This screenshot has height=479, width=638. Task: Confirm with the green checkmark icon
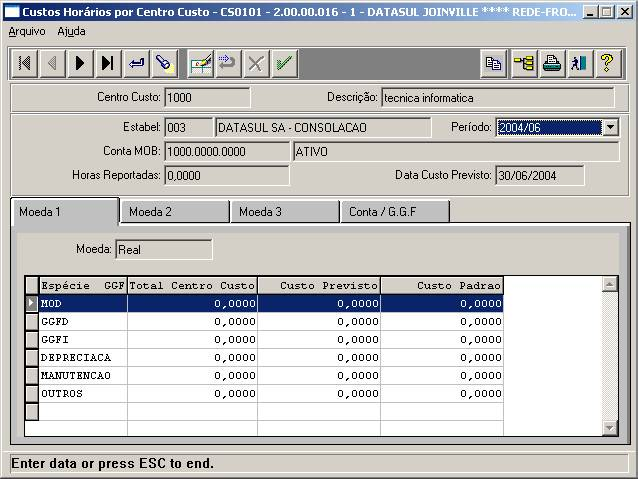[x=284, y=63]
